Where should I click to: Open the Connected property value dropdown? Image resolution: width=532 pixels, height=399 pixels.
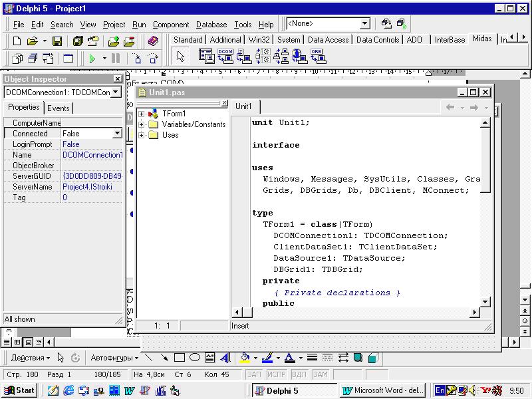pyautogui.click(x=117, y=134)
